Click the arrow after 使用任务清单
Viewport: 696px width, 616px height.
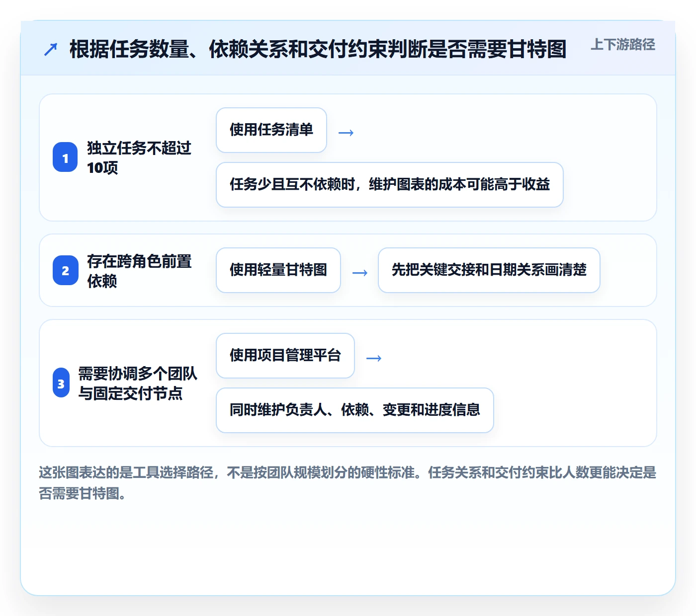click(346, 133)
